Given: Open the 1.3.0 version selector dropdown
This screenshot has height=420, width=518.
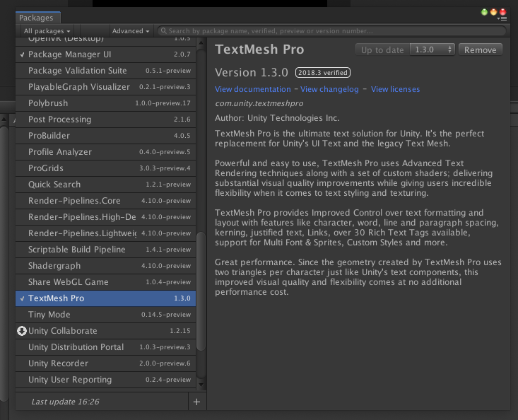Looking at the screenshot, I should tap(432, 49).
